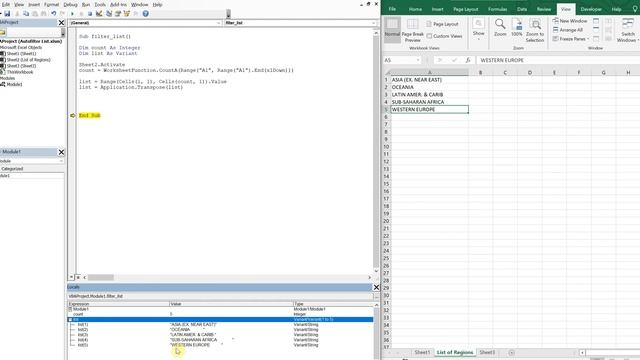
Task: Click Arrange All in Excel ribbon
Action: (x=568, y=30)
